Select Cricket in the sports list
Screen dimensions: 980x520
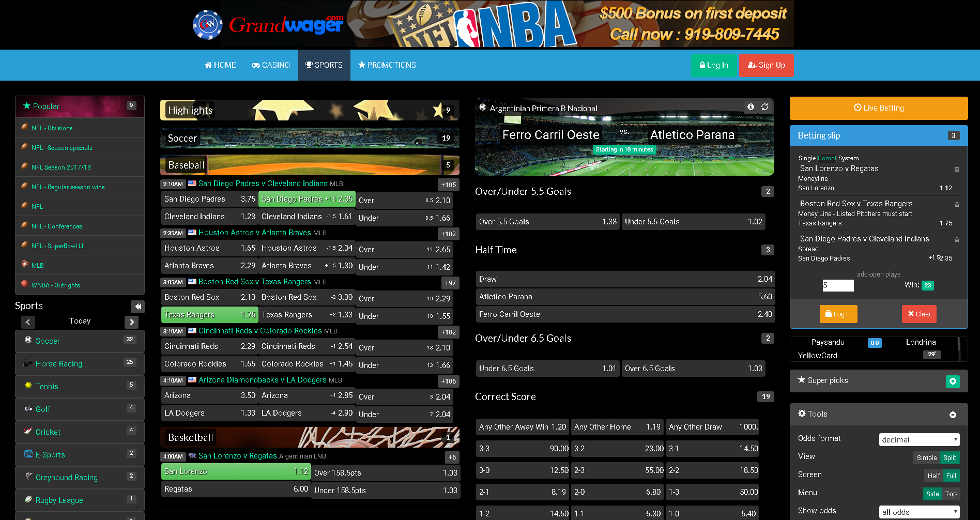(x=80, y=432)
